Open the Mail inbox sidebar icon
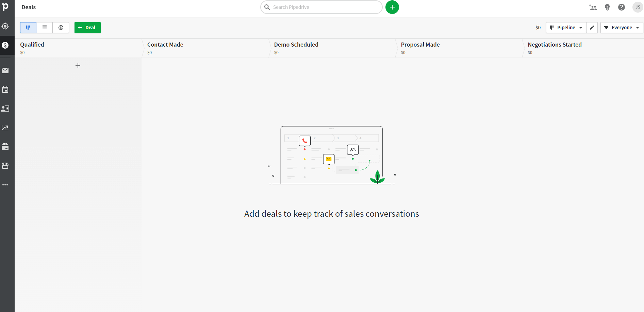This screenshot has height=312, width=644. point(5,70)
